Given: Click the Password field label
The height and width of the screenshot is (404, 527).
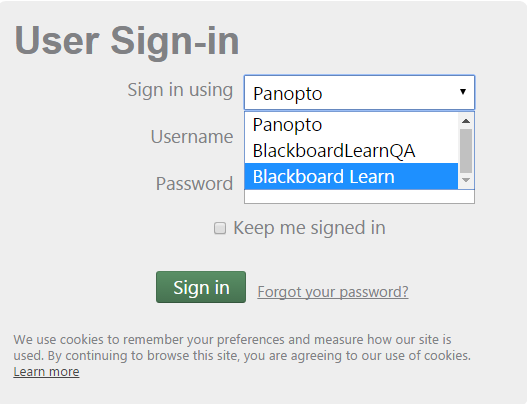Looking at the screenshot, I should (194, 184).
